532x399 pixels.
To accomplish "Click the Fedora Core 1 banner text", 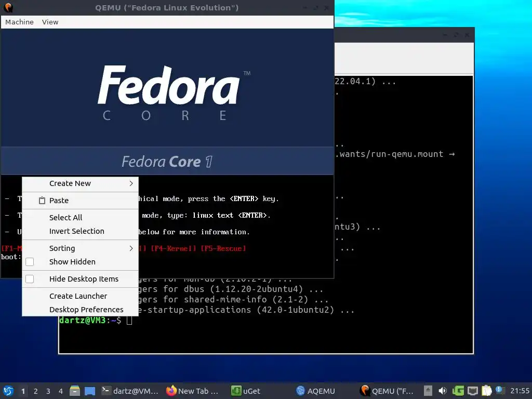I will (167, 162).
